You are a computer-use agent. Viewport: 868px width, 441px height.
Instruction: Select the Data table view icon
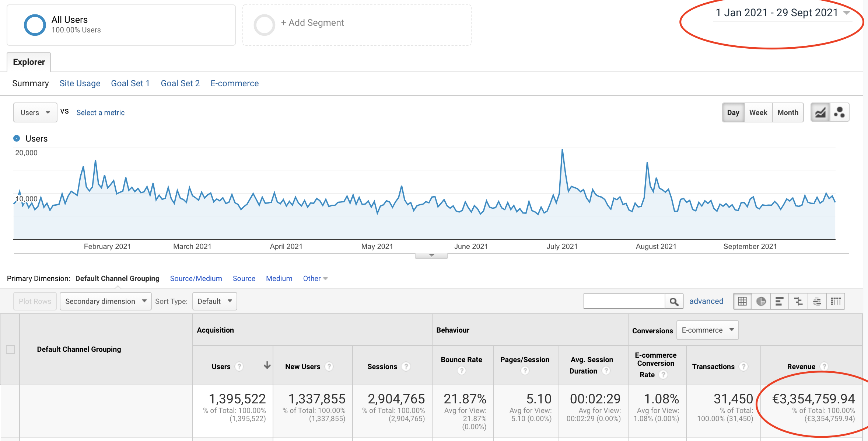pyautogui.click(x=742, y=301)
